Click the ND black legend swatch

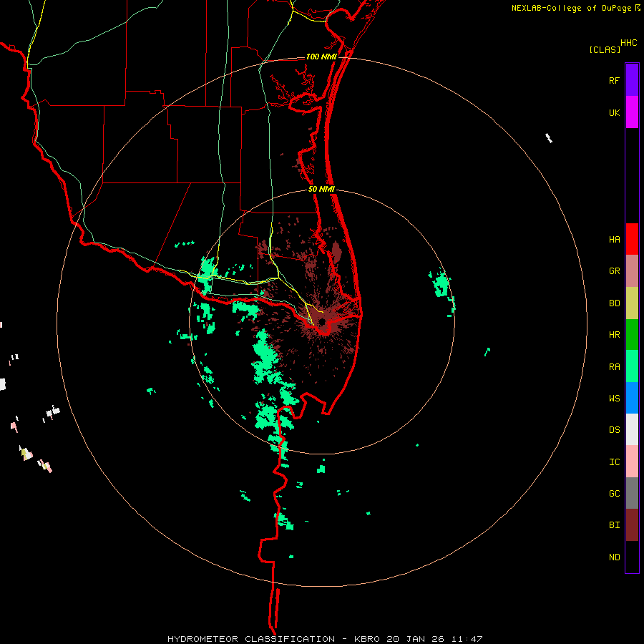coord(632,557)
